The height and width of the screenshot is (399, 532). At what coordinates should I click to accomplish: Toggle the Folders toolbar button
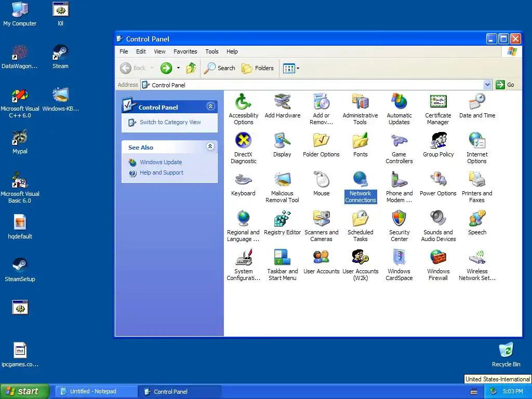click(x=258, y=68)
